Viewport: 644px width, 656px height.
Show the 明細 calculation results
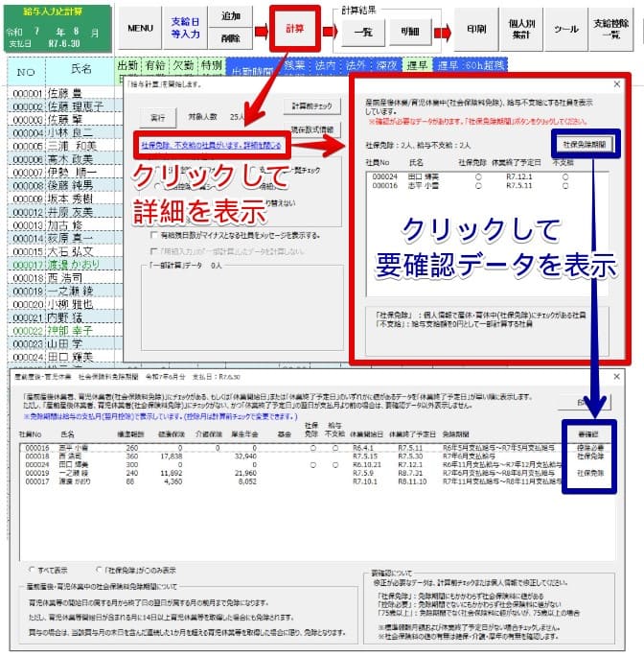point(410,32)
